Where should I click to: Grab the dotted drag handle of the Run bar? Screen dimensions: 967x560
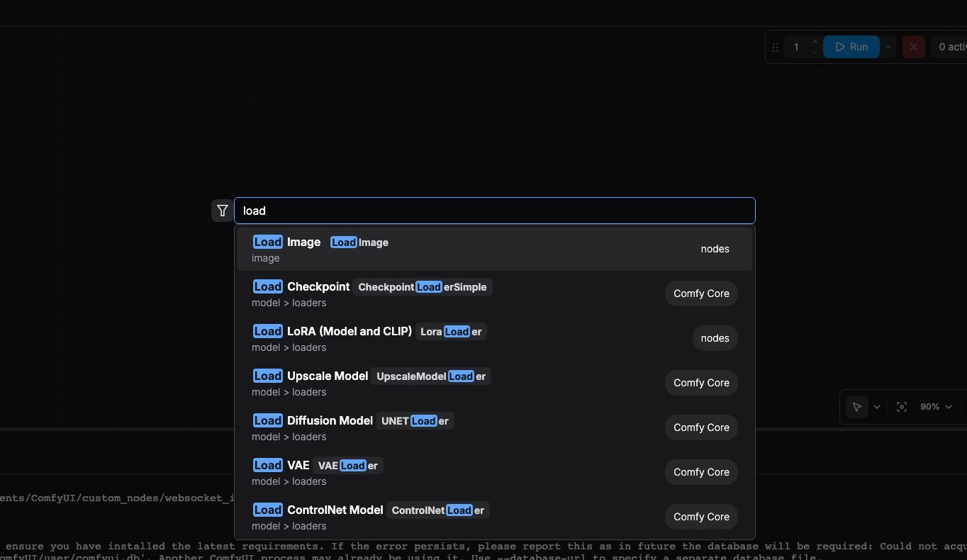coord(775,47)
